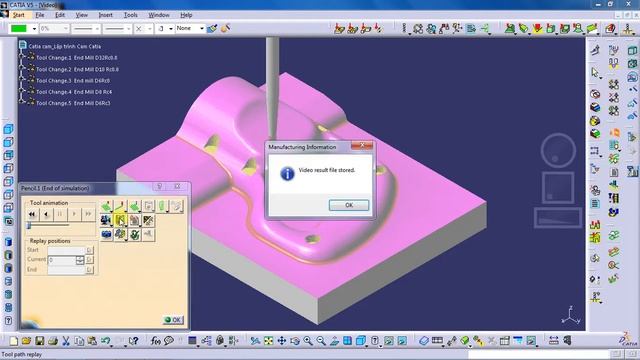Click the Pan arrows icon
640x360 pixels.
point(282,341)
